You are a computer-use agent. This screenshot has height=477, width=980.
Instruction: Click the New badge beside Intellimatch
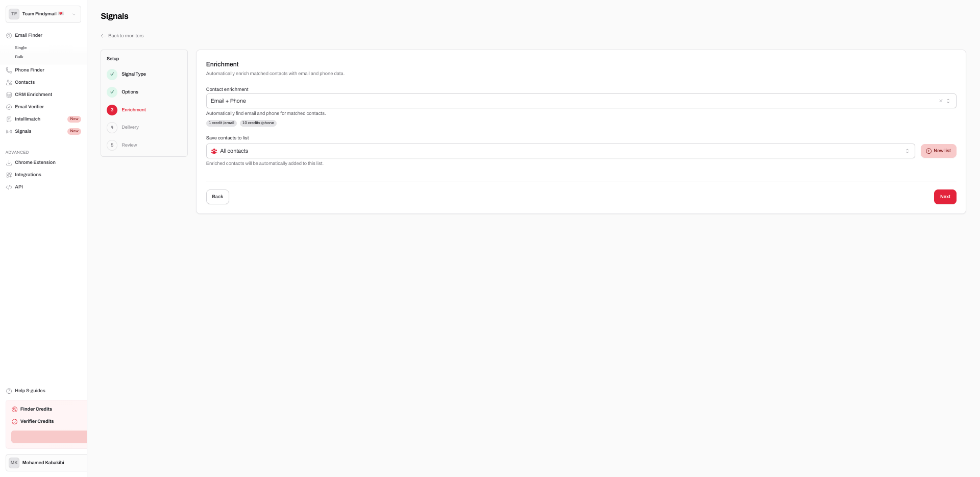75,119
